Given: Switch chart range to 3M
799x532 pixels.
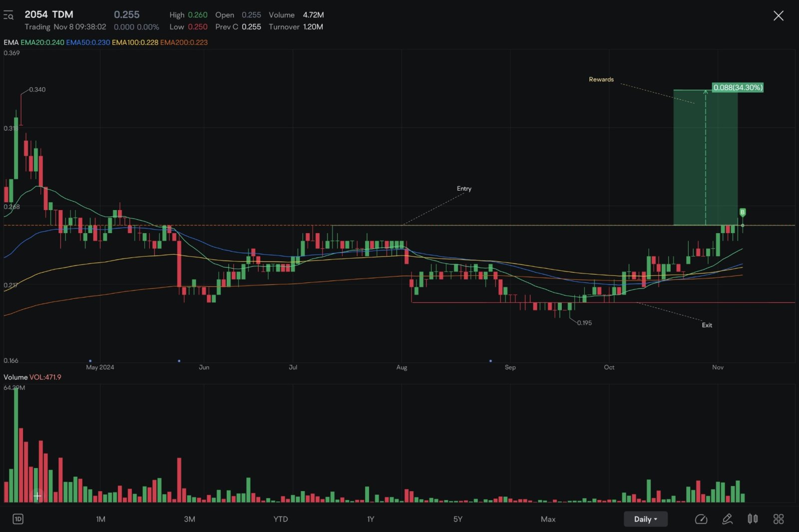Looking at the screenshot, I should (x=189, y=519).
